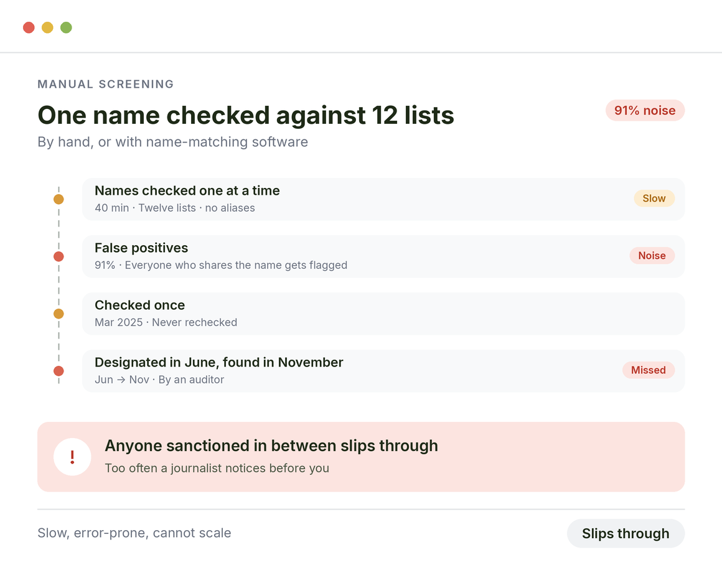Open the Designated in June, found in November card
Viewport: 722px width, 588px height.
click(383, 371)
